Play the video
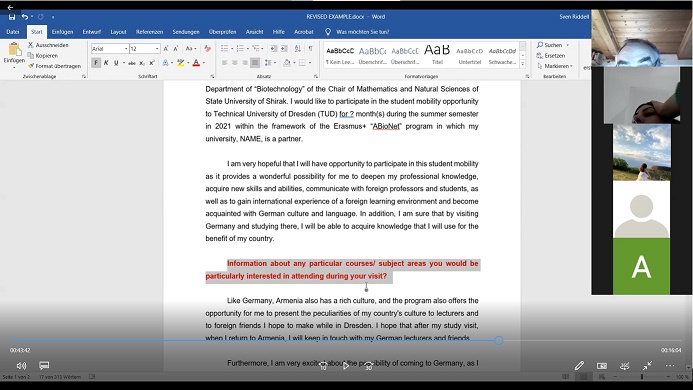This screenshot has width=693, height=390. [346, 366]
